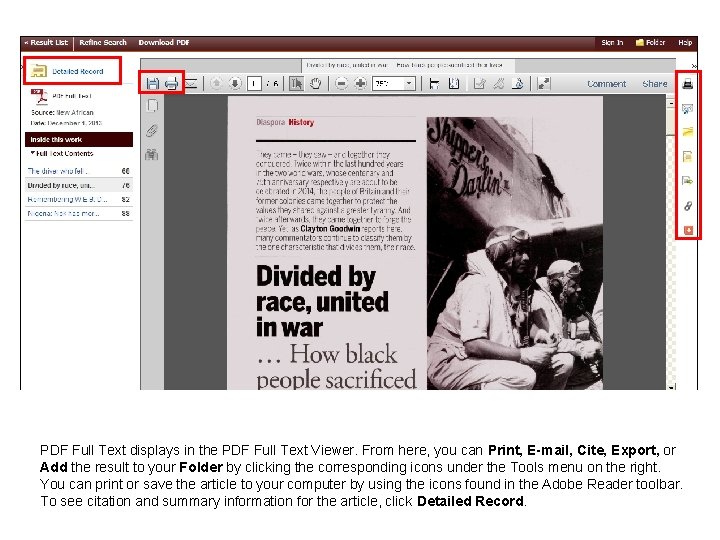Go to the previous page with the up arrow
Screen dimensions: 720x540
click(x=216, y=84)
